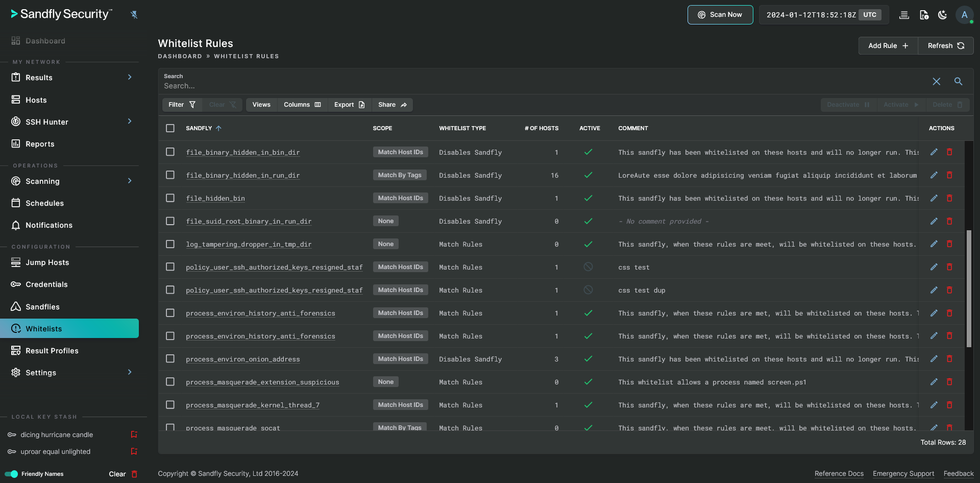This screenshot has width=980, height=483.
Task: Expand the Settings submenu
Action: 130,372
